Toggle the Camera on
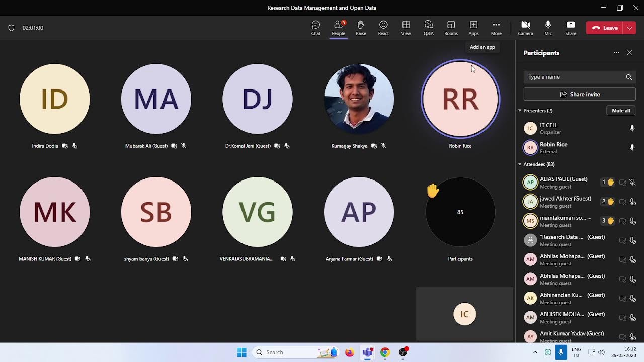This screenshot has width=644, height=362. coord(525,28)
